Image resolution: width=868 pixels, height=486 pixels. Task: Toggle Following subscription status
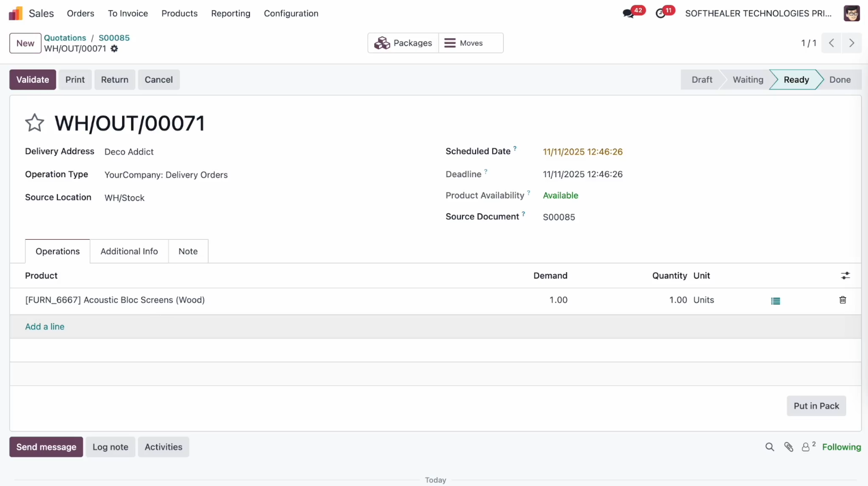(x=841, y=447)
